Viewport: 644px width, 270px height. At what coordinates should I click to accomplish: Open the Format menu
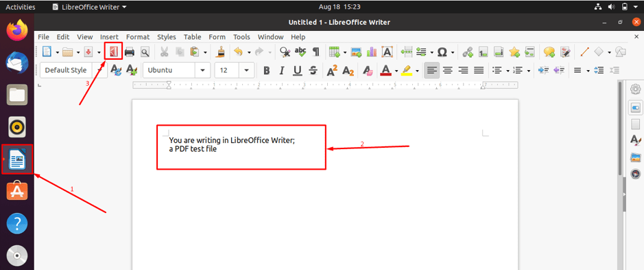pyautogui.click(x=138, y=36)
